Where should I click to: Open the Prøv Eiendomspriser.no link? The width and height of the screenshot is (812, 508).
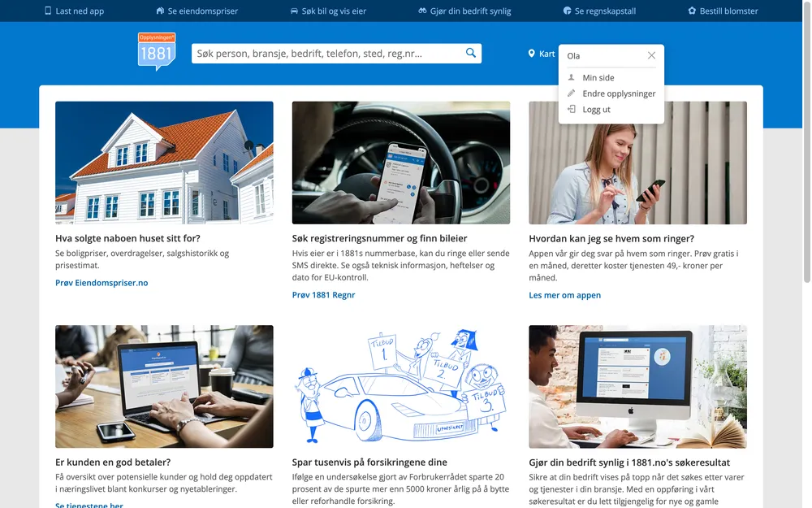[101, 283]
